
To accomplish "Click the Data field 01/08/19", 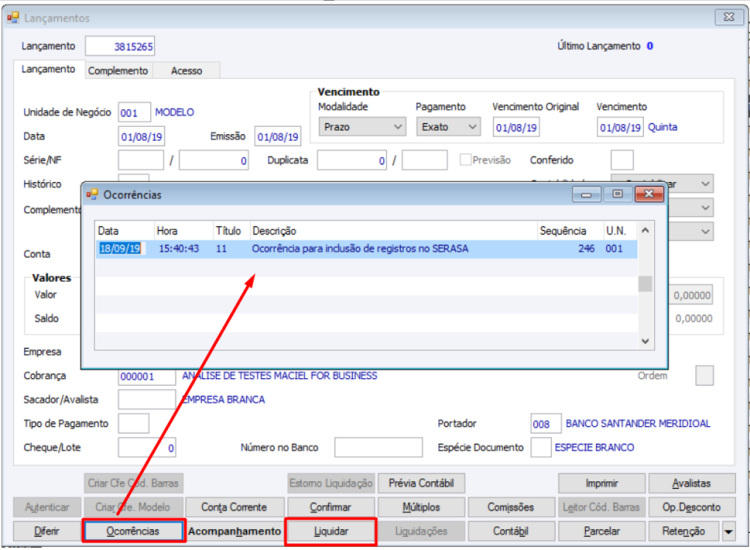I will pos(141,137).
